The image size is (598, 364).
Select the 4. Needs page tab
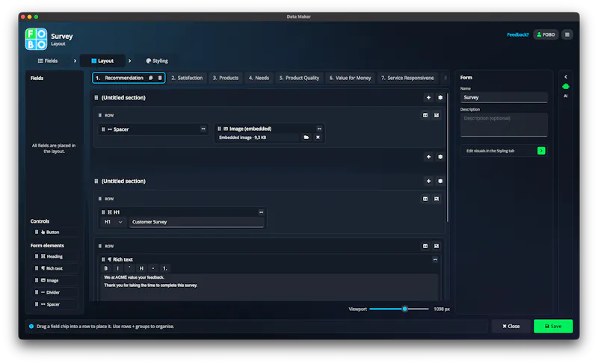coord(259,78)
